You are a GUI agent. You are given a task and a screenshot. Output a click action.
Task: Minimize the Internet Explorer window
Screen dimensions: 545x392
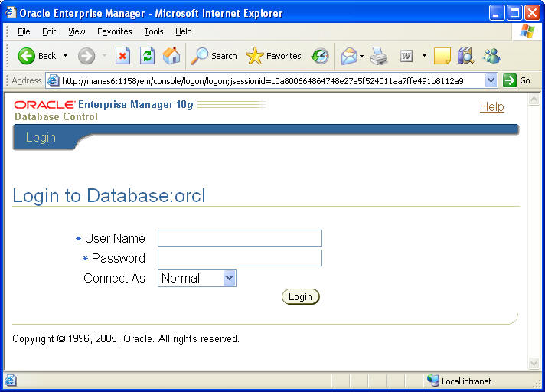pyautogui.click(x=496, y=13)
